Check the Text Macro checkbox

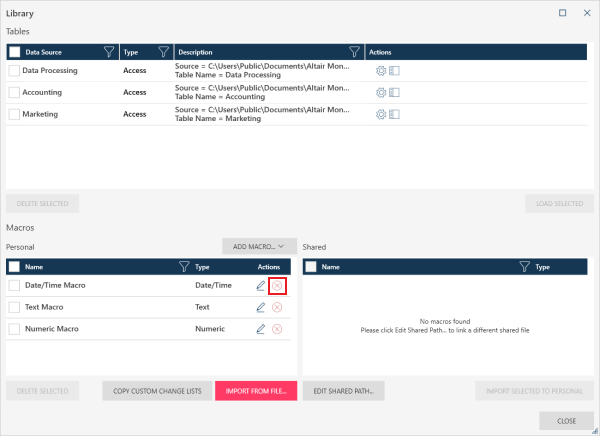tap(14, 308)
